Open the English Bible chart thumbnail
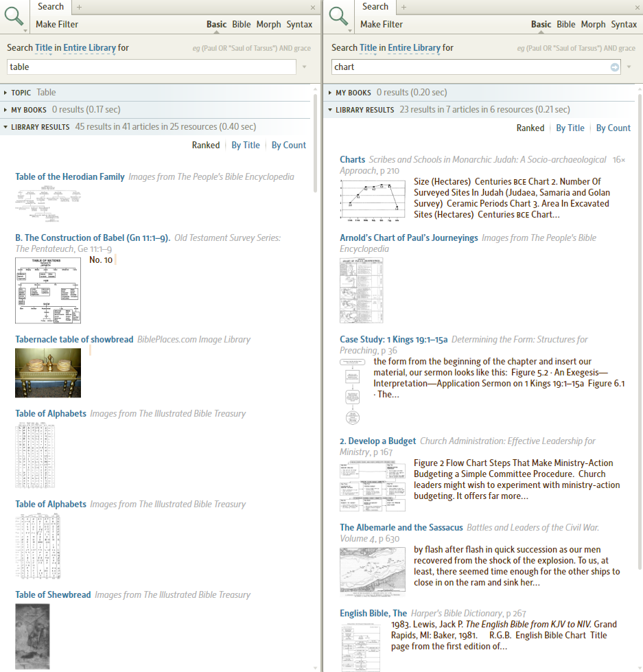The image size is (643, 672). pos(361,647)
